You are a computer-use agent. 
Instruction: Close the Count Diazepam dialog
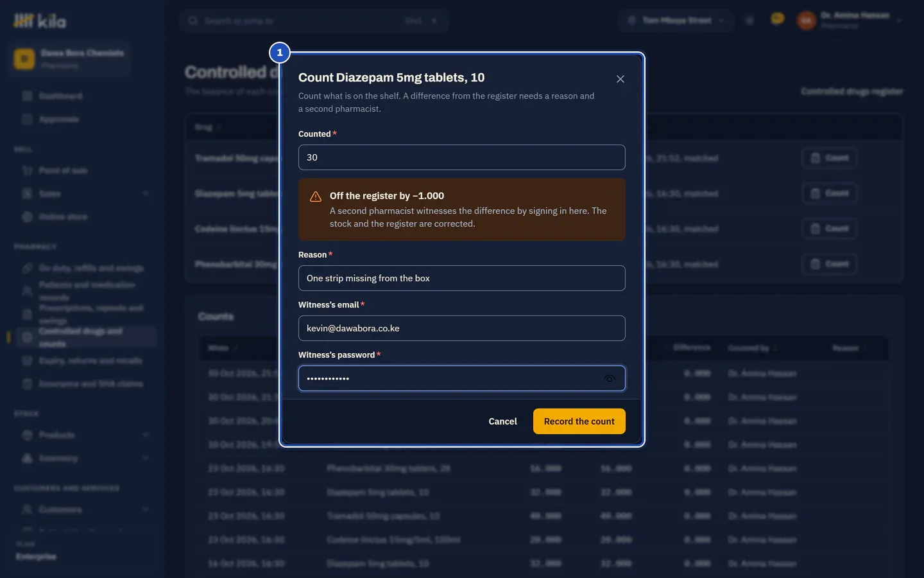point(620,79)
